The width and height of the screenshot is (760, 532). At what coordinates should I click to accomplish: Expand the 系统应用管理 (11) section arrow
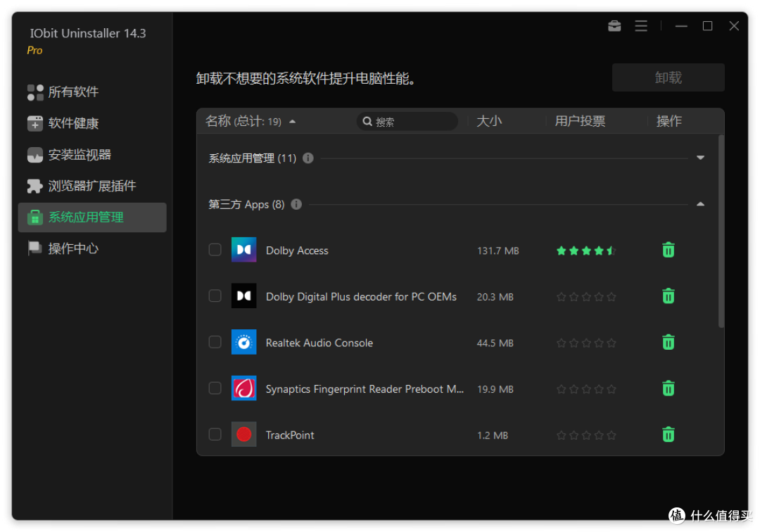click(700, 158)
